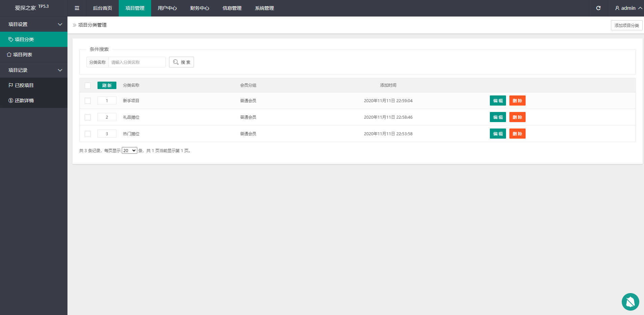The width and height of the screenshot is (644, 315).
Task: Focus the 分类名称 search input field
Action: tap(137, 62)
